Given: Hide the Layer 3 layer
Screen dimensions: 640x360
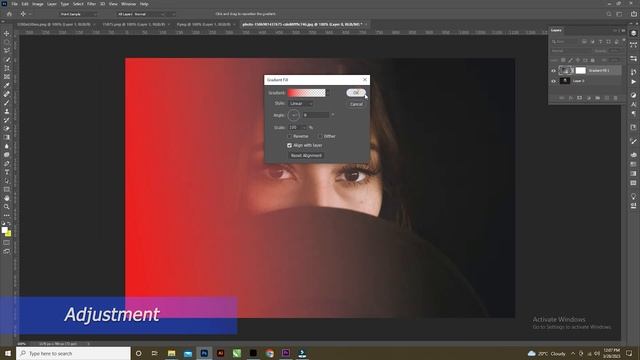Looking at the screenshot, I should [553, 81].
